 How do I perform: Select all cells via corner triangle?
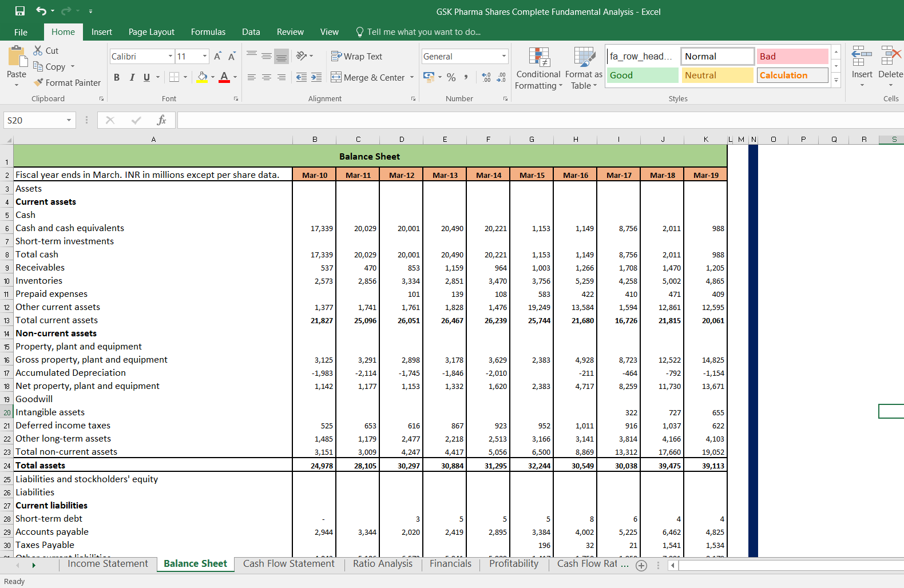pyautogui.click(x=8, y=140)
